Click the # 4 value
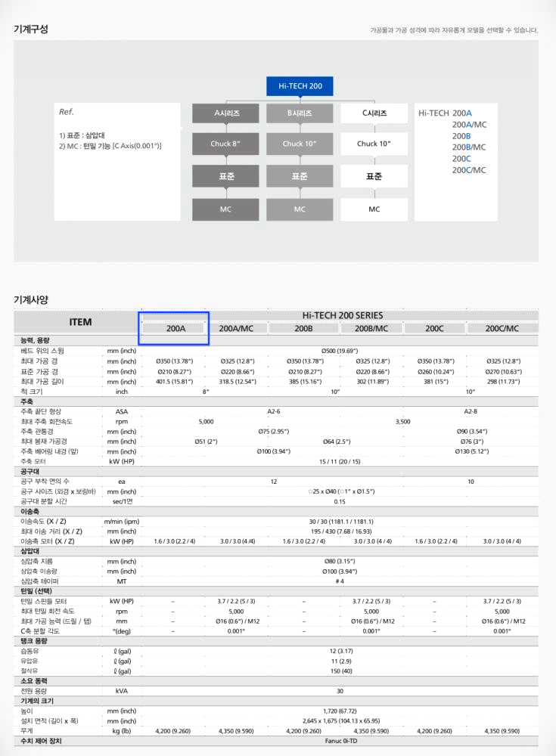Image resolution: width=556 pixels, height=756 pixels. (x=340, y=581)
